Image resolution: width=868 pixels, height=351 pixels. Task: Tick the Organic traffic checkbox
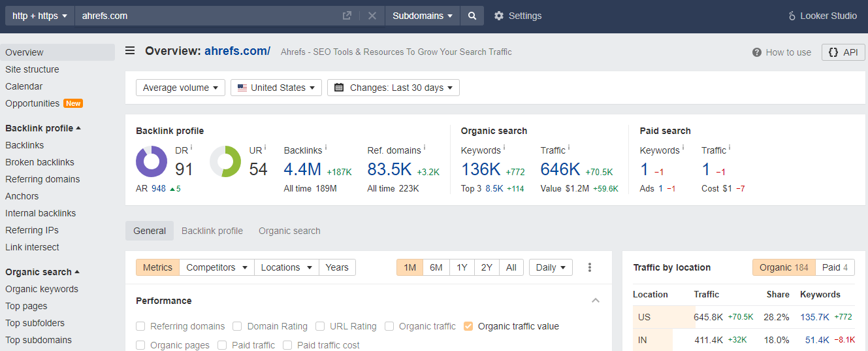click(x=389, y=326)
